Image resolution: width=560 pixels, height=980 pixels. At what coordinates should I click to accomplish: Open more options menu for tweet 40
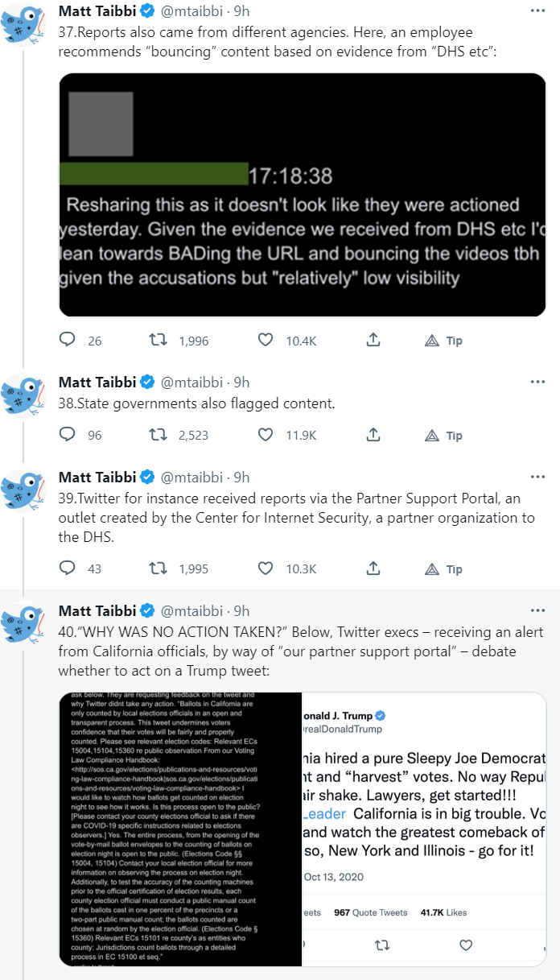(537, 610)
